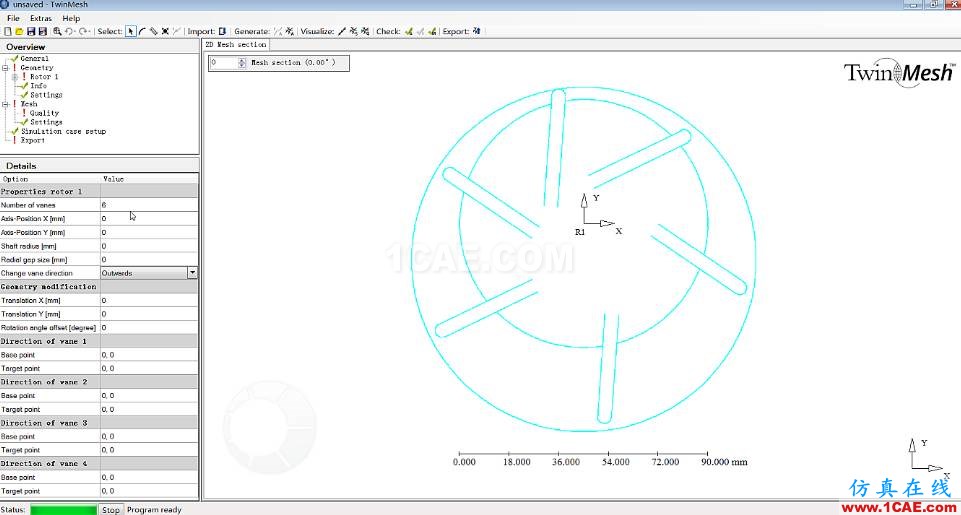Select Simulation case setup item

[63, 131]
